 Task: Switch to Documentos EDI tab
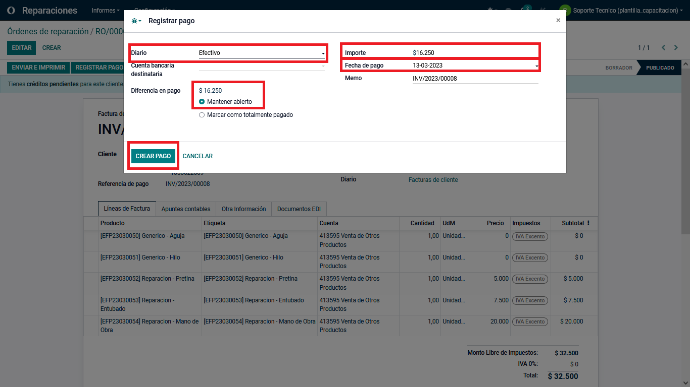pyautogui.click(x=299, y=209)
